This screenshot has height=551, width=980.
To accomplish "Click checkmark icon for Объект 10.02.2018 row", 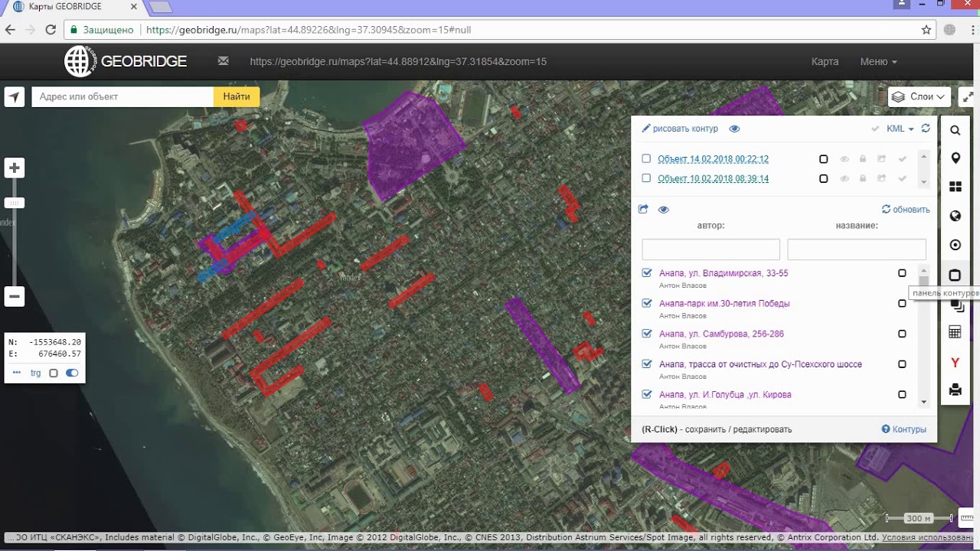I will pyautogui.click(x=902, y=178).
